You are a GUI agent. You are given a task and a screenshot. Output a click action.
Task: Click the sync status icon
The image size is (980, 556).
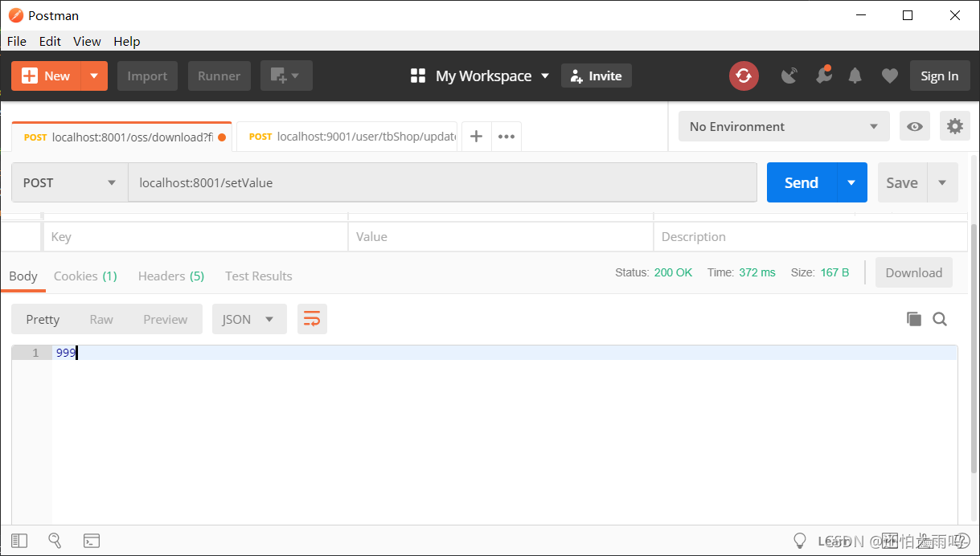point(744,76)
